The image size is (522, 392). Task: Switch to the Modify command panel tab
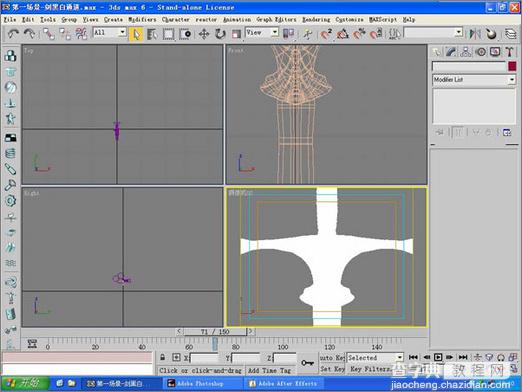pyautogui.click(x=451, y=52)
